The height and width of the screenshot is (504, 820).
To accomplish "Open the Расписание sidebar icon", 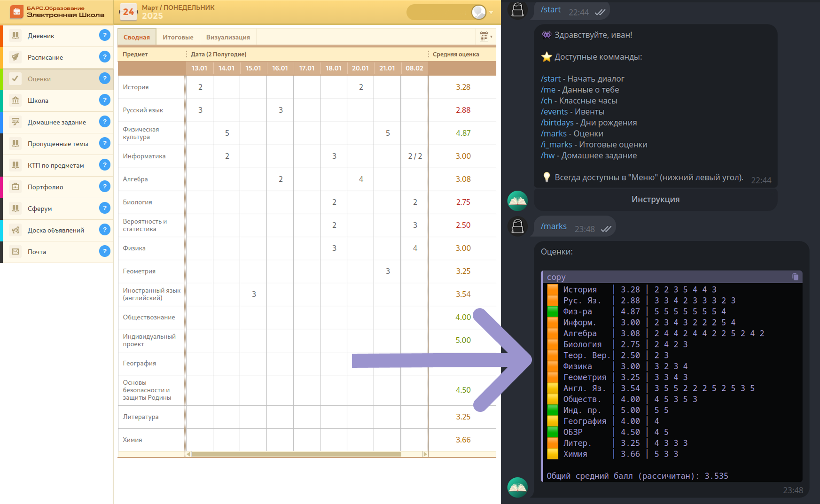I will [x=16, y=57].
